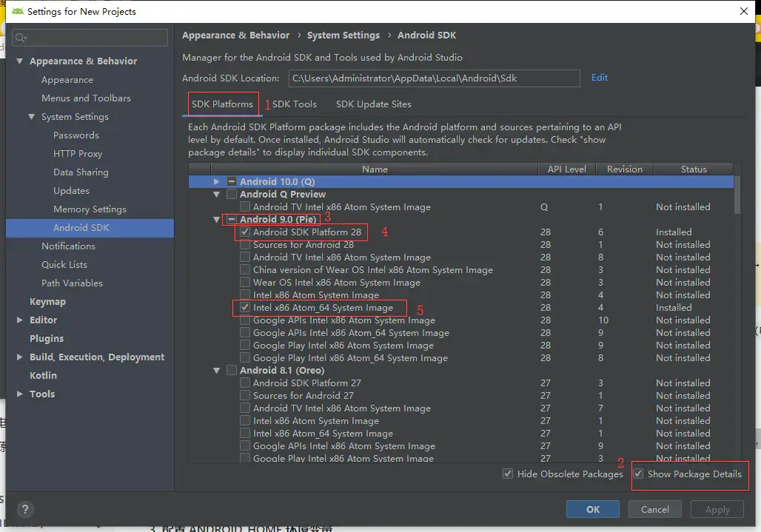Viewport: 761px width, 532px height.
Task: Sort by the Name column header
Action: [374, 169]
